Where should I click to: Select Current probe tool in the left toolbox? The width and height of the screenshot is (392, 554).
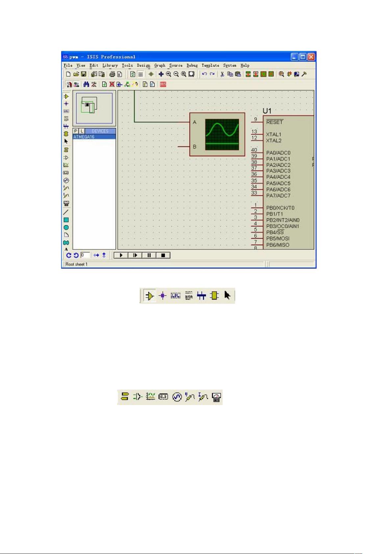[x=66, y=196]
